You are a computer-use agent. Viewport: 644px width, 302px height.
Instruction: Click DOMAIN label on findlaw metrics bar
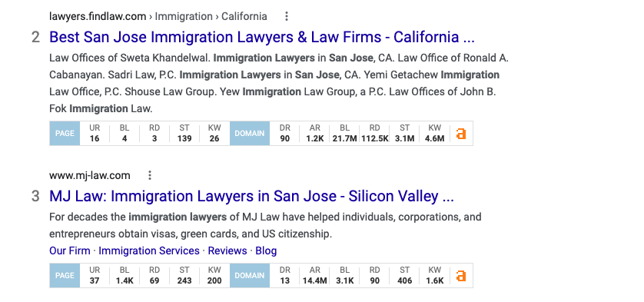(x=250, y=134)
